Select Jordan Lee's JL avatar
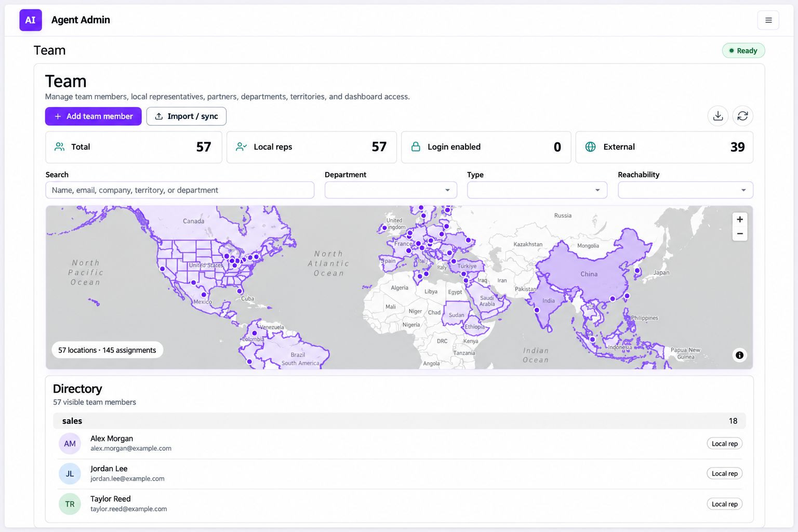This screenshot has height=532, width=798. [70, 474]
